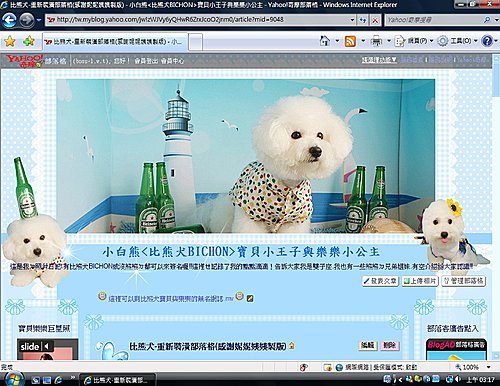The width and height of the screenshot is (500, 386).
Task: Click the 發表文章 post article button
Action: coord(380,281)
